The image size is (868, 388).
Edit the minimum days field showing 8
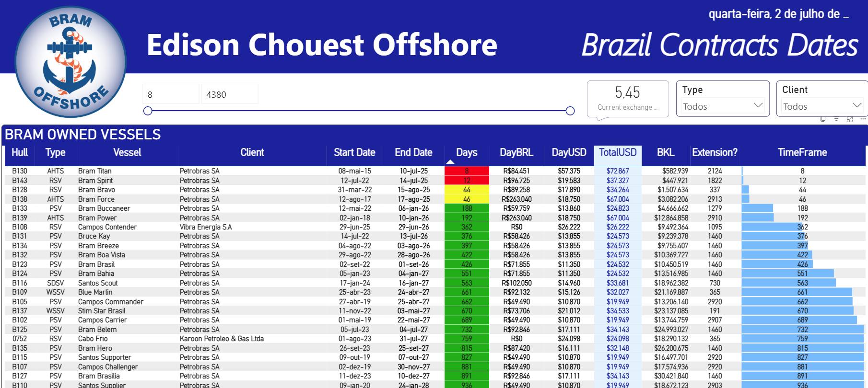click(171, 94)
